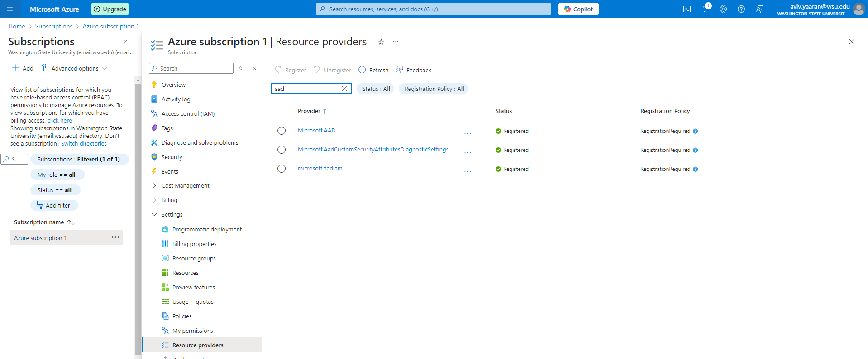Go to Home breadcrumb
The height and width of the screenshot is (359, 868).
[x=17, y=26]
